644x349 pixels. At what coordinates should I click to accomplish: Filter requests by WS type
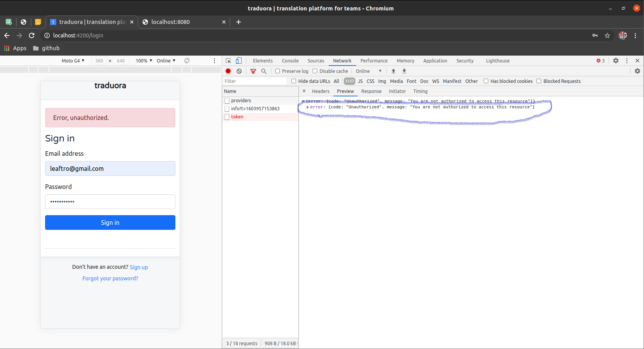435,81
